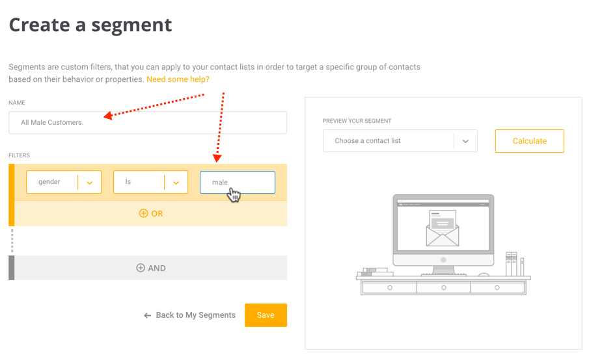
Task: Click the plus icon beside AND
Action: click(140, 268)
